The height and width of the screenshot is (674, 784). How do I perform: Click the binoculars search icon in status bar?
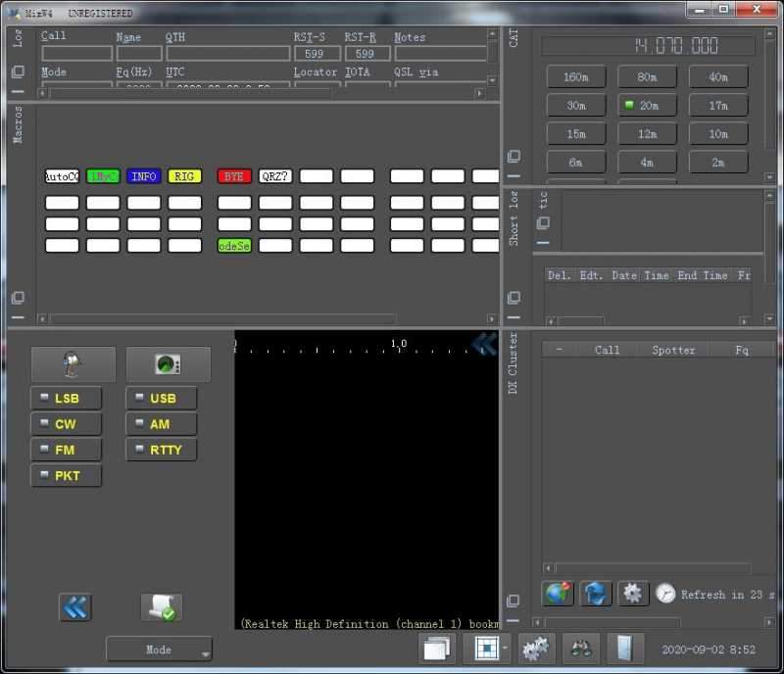click(x=580, y=649)
